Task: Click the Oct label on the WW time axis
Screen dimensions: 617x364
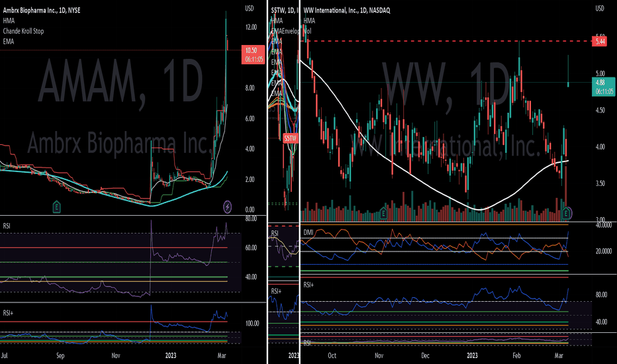Action: click(332, 356)
